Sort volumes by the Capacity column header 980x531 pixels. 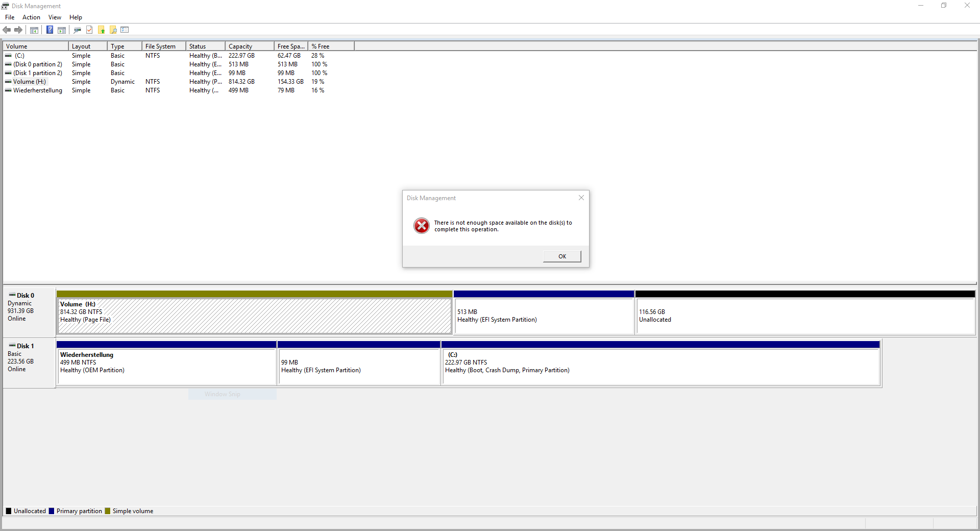coord(241,45)
